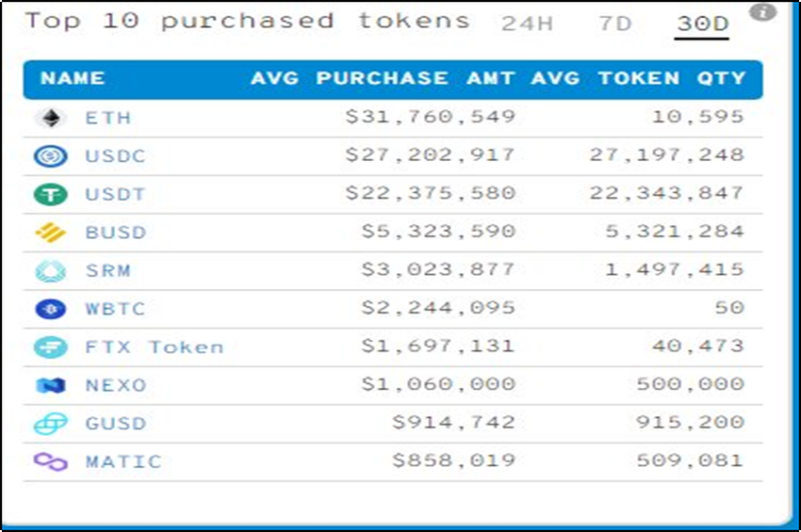Screen dimensions: 801x532
Task: Sort by AVG TOKEN QTY column
Action: (x=638, y=79)
